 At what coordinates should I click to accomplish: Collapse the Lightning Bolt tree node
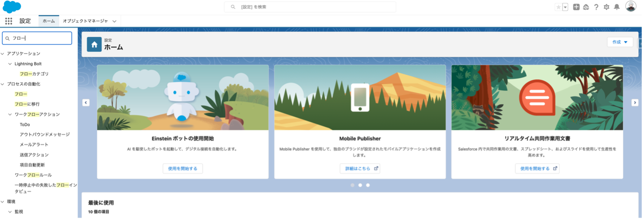point(10,64)
